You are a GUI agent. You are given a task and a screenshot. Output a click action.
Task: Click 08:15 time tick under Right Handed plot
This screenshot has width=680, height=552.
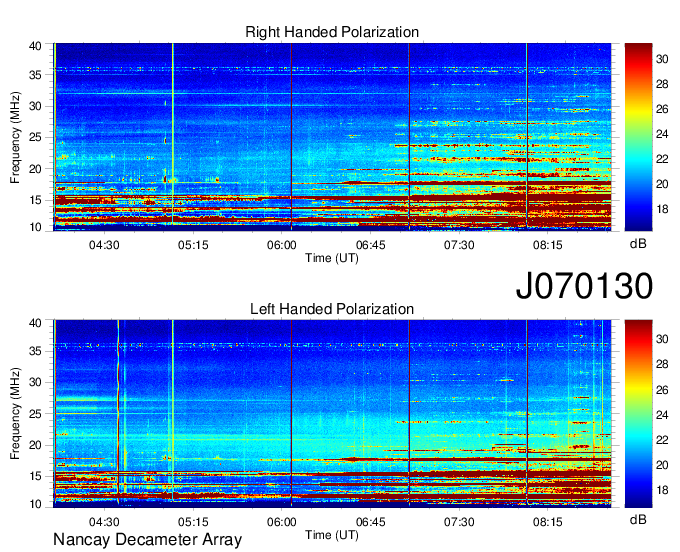pyautogui.click(x=548, y=245)
